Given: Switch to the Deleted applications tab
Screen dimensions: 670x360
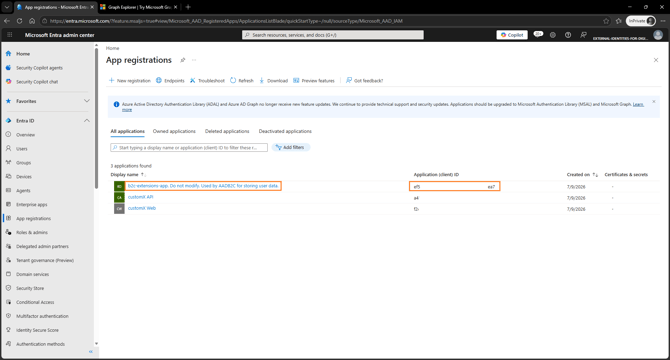Looking at the screenshot, I should (x=227, y=131).
